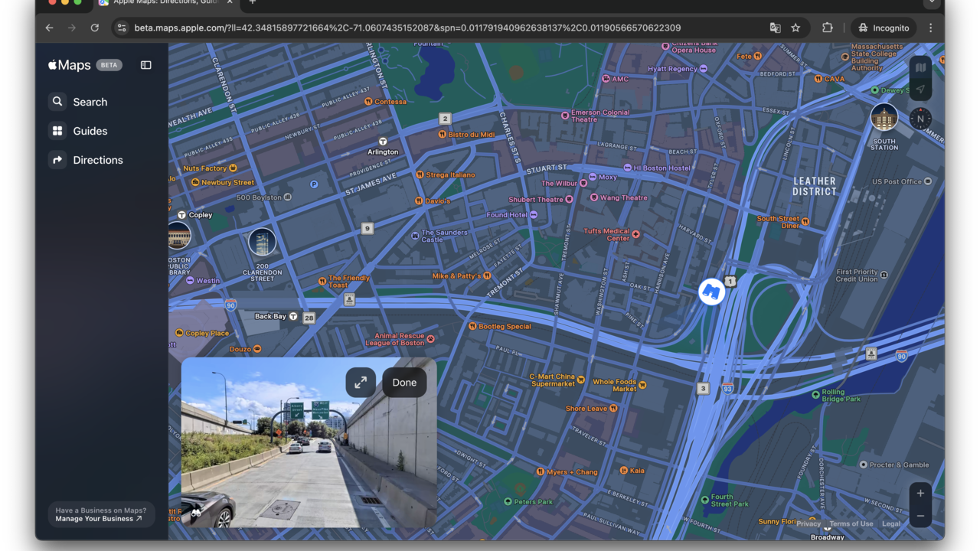Bookmark this page with the star icon
This screenshot has height=551, width=980.
point(795,28)
